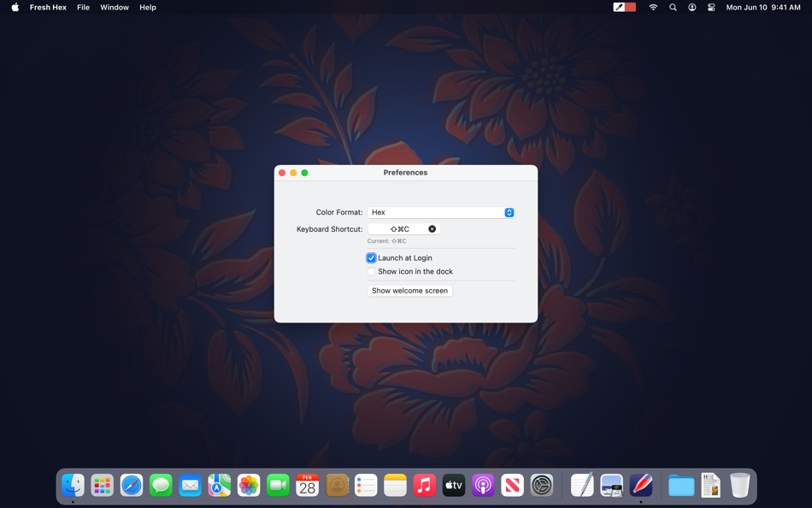The image size is (812, 508).
Task: Open the Help menu
Action: tap(147, 7)
